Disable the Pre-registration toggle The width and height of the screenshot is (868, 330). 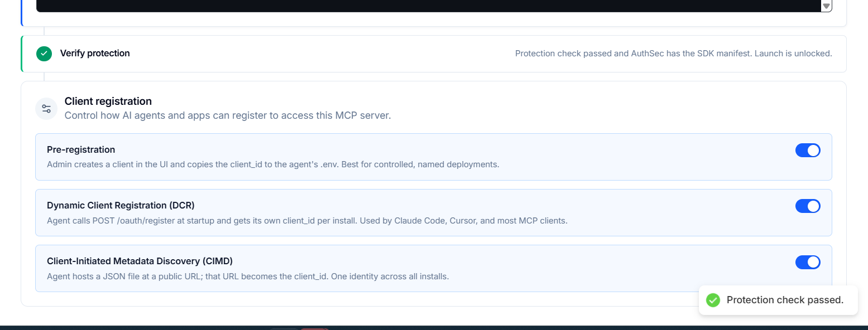808,151
